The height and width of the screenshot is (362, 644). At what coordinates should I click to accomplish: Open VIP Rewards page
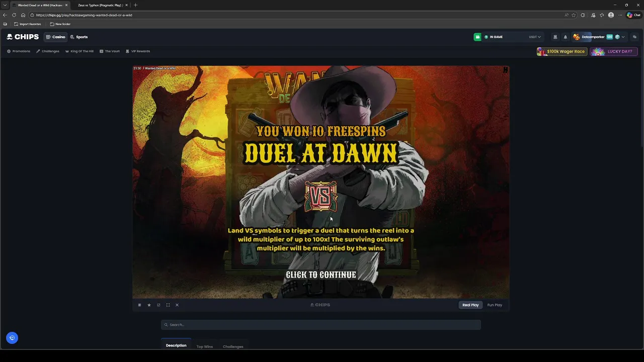tap(138, 51)
